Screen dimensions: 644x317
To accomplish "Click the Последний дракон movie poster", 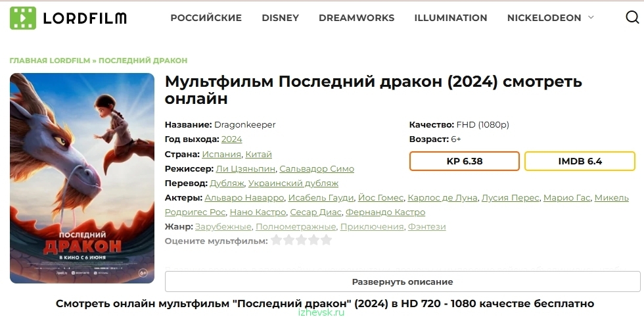I will 82,178.
